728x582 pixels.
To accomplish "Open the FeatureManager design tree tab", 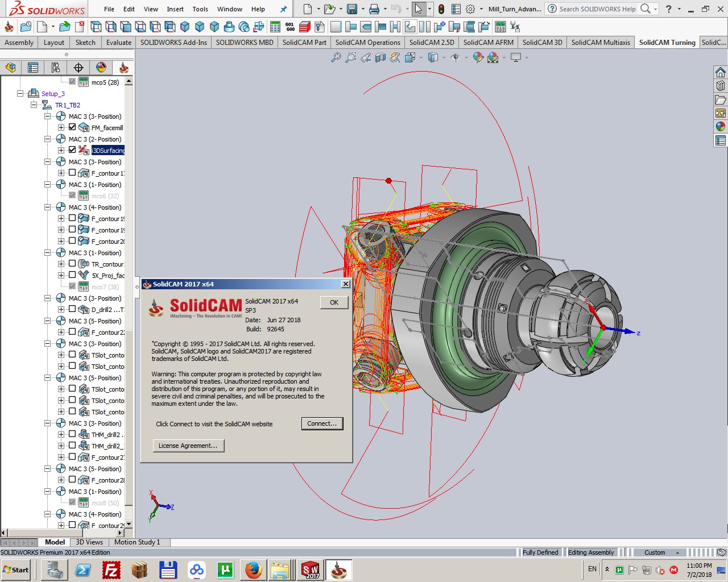I will tap(10, 68).
